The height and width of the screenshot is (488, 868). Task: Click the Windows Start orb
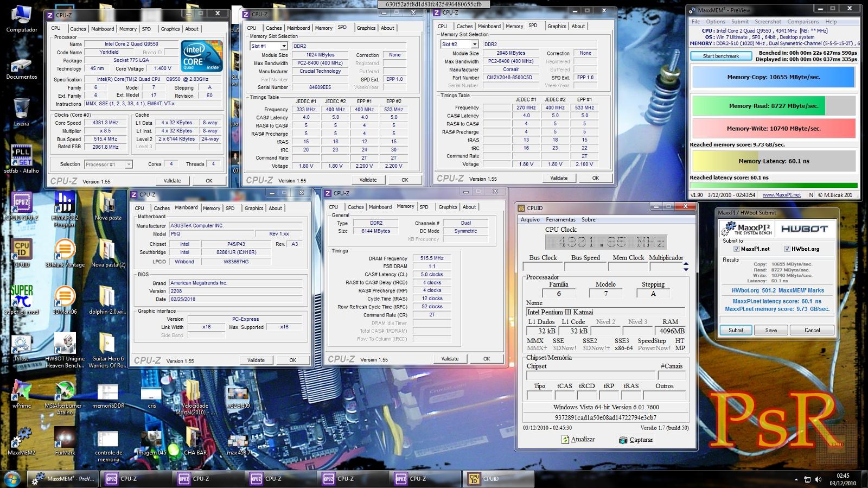(12, 479)
